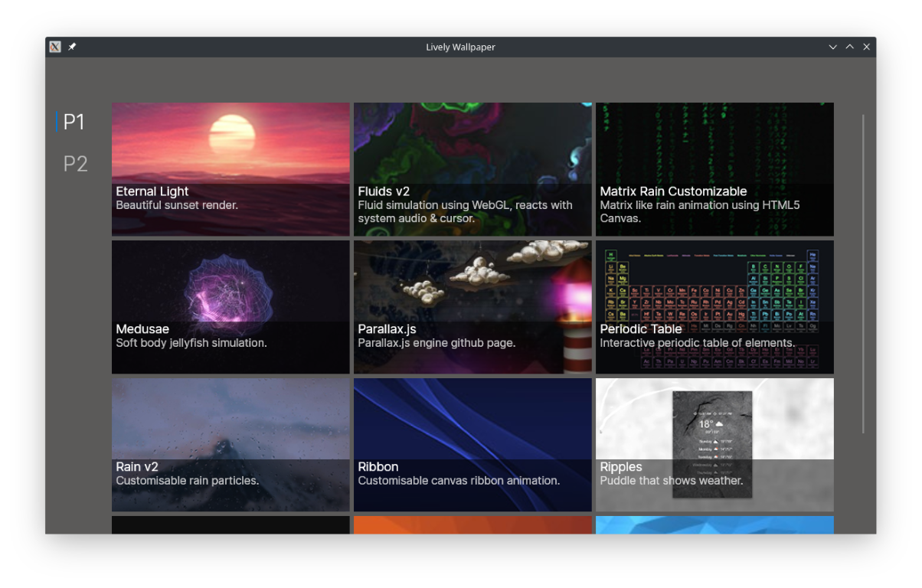Maximize the Lively Wallpaper window
Viewport: 922px width, 588px height.
(850, 47)
